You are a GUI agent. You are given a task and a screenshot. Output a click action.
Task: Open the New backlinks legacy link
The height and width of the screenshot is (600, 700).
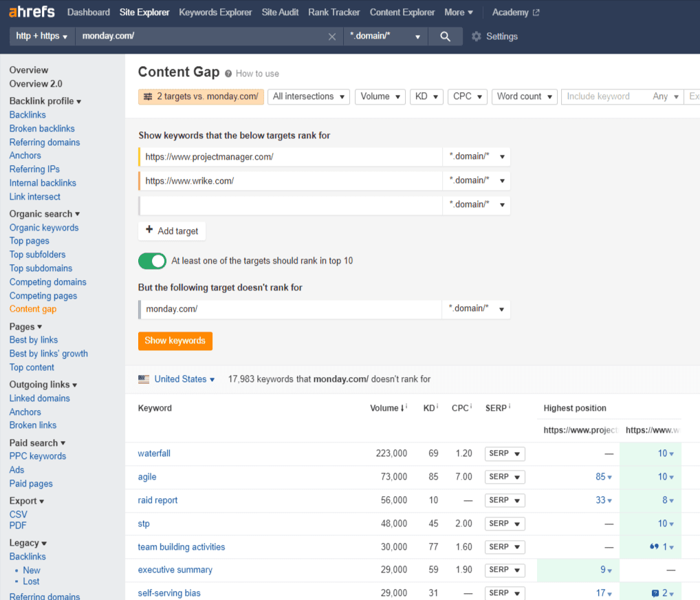(32, 570)
